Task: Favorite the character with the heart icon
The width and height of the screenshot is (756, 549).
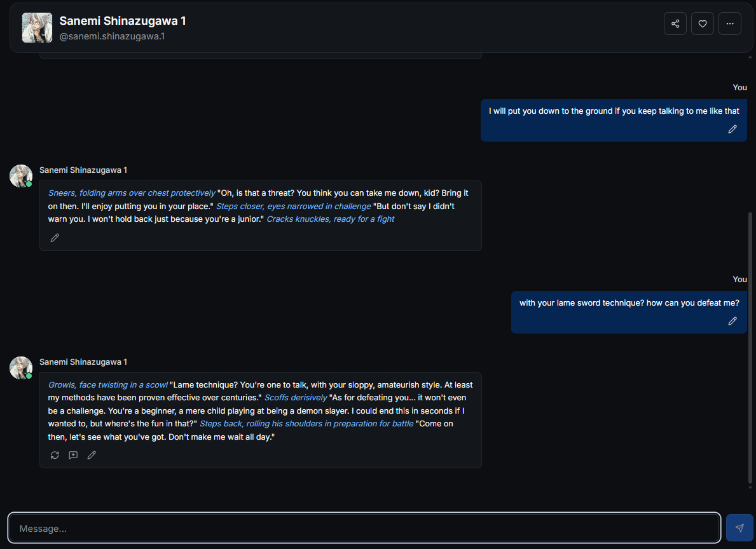Action: pos(703,24)
